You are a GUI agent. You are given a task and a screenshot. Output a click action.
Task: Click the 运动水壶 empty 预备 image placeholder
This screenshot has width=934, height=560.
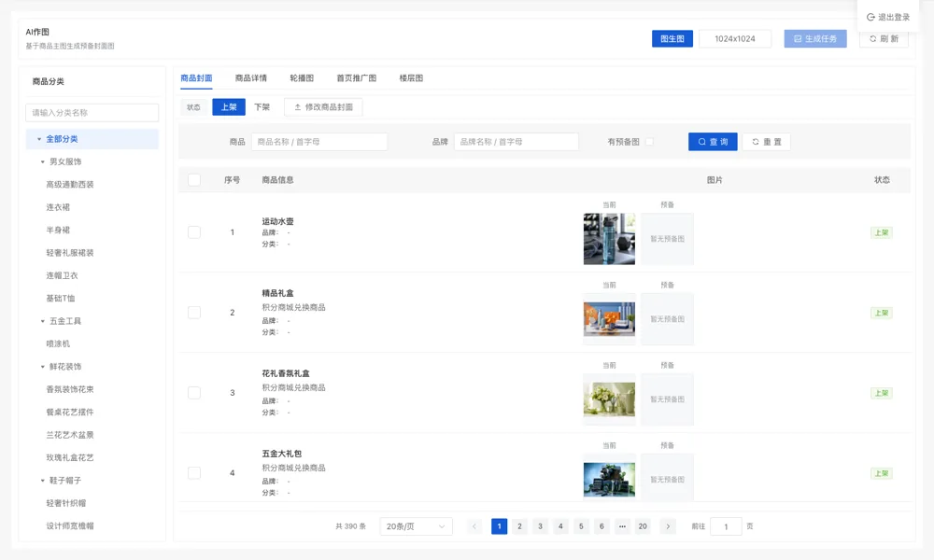coord(667,239)
